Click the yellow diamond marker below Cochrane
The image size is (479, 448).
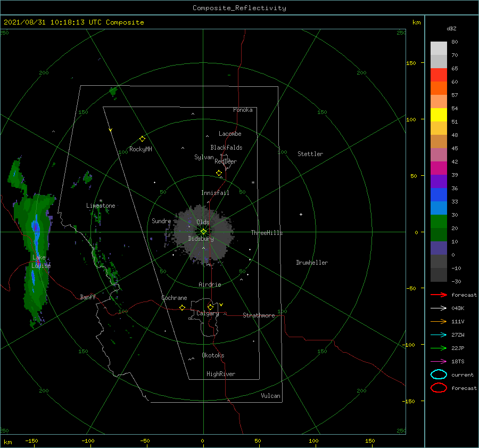point(183,307)
